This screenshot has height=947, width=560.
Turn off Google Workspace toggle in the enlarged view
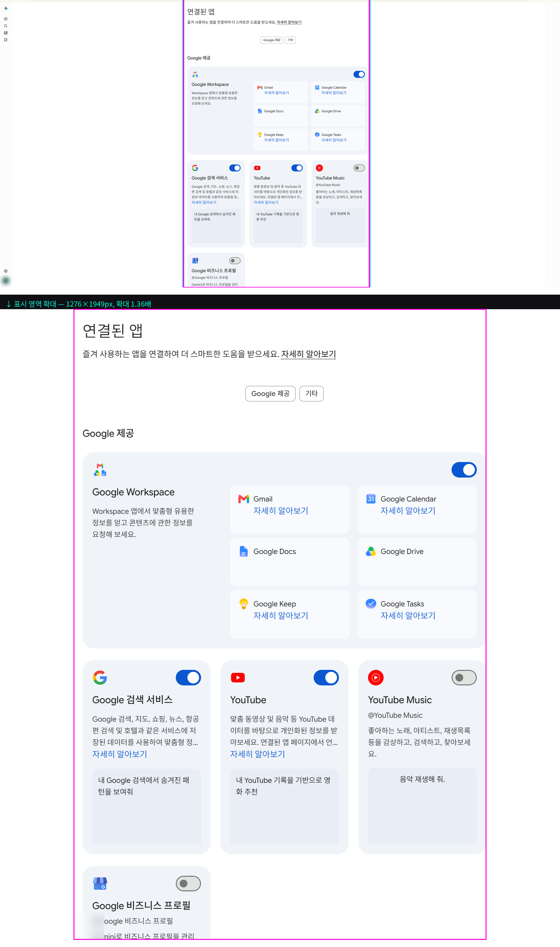pyautogui.click(x=464, y=469)
